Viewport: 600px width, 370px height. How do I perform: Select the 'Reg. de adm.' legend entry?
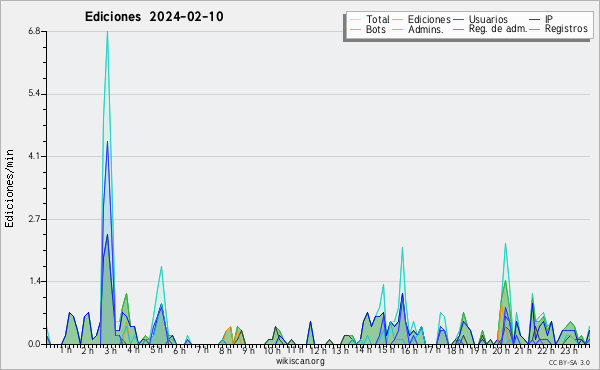[x=498, y=29]
